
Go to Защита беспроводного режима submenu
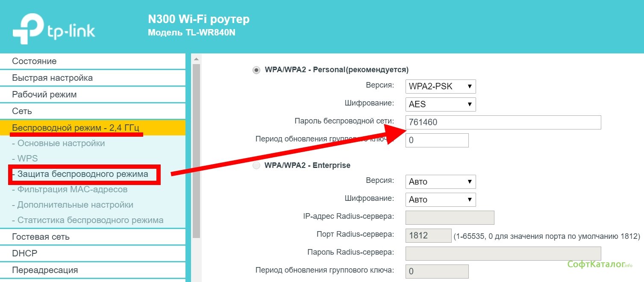(80, 174)
